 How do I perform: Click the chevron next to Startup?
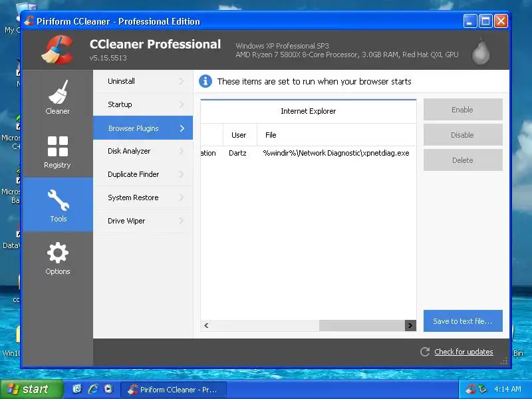[182, 104]
